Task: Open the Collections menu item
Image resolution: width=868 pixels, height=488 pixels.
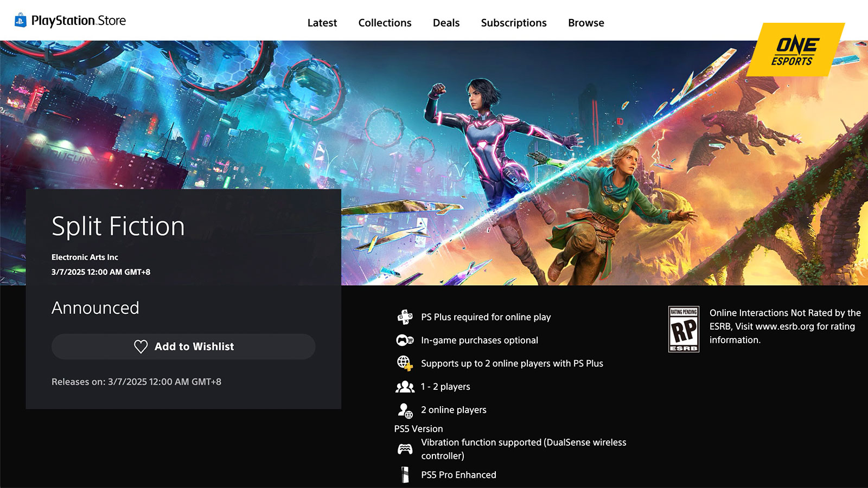Action: coord(385,23)
